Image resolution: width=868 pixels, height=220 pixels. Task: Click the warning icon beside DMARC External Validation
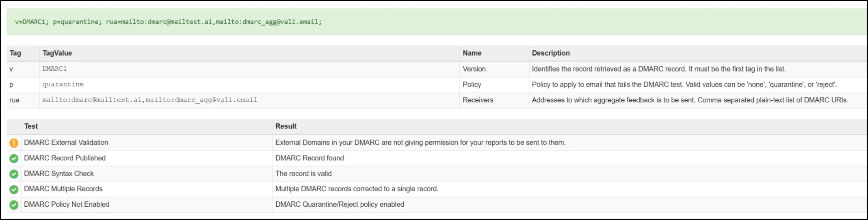tap(14, 143)
